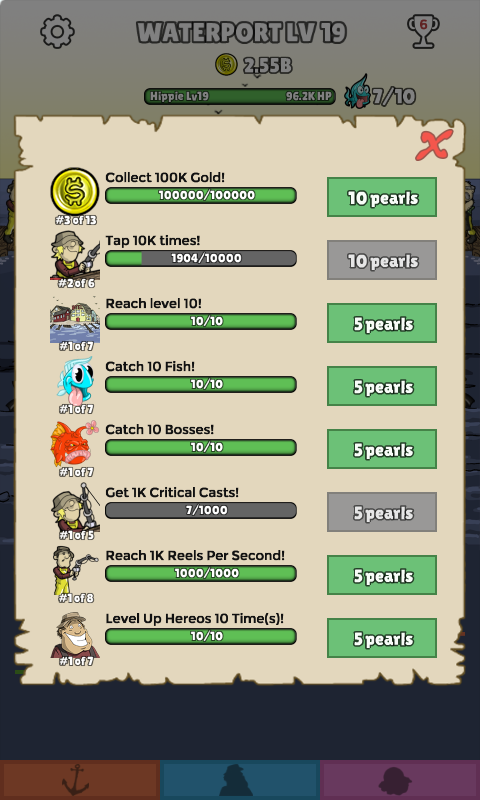
Task: Open the anchor tab at bottom
Action: pos(80,780)
